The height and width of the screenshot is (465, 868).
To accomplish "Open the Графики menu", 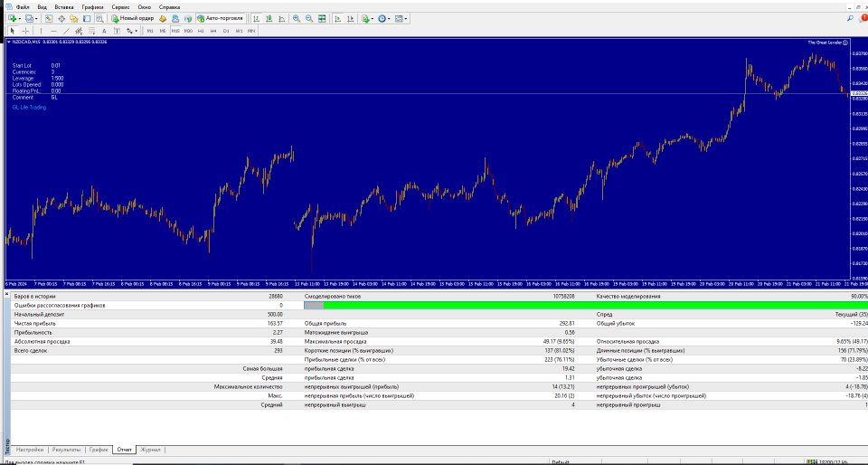I will [92, 7].
